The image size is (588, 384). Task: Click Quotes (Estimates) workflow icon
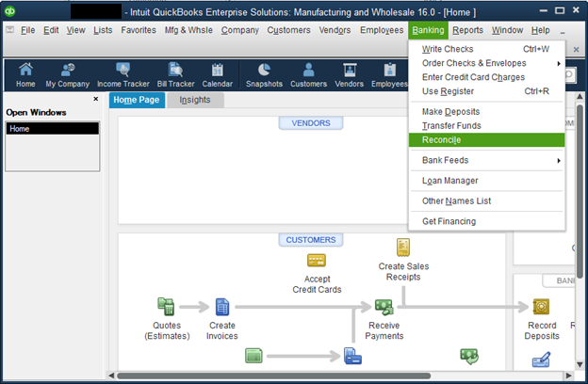[166, 307]
